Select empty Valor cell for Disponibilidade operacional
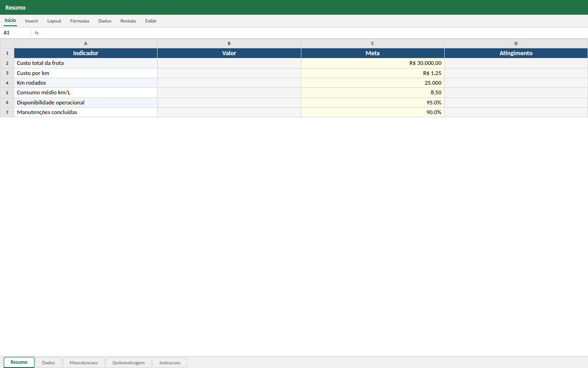The height and width of the screenshot is (368, 588). [x=229, y=103]
